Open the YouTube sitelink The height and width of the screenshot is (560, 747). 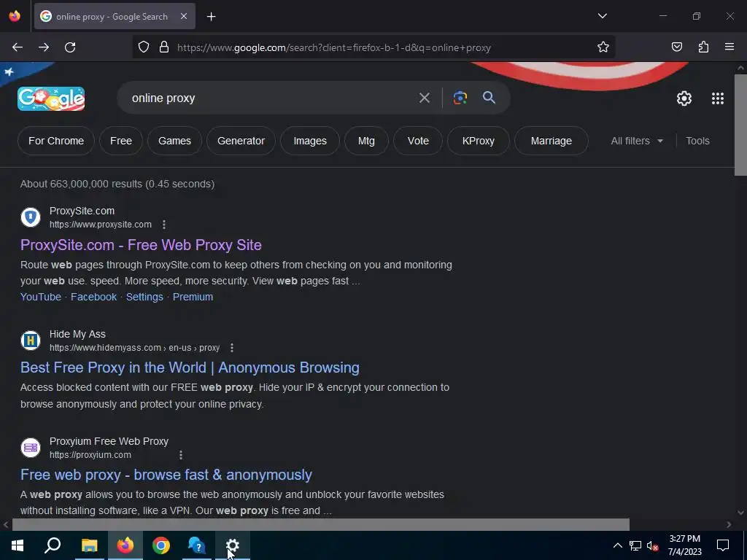(41, 297)
